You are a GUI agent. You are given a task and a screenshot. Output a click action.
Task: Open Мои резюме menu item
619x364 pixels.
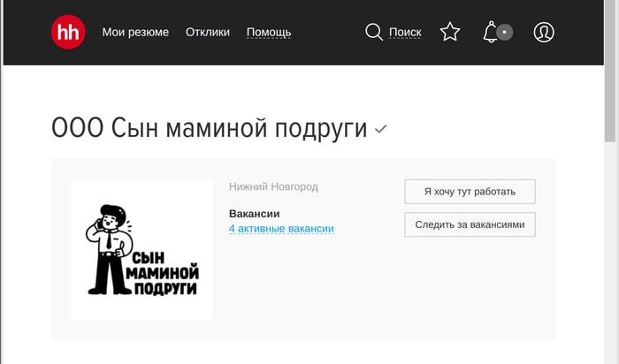[x=135, y=32]
